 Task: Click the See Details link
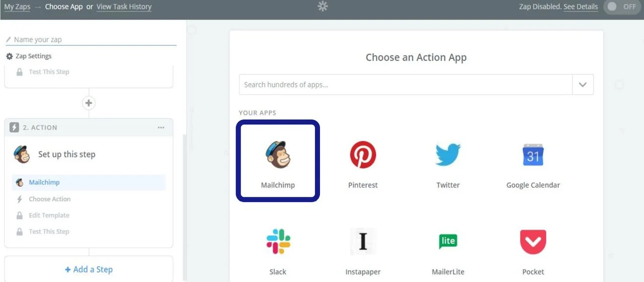[581, 7]
